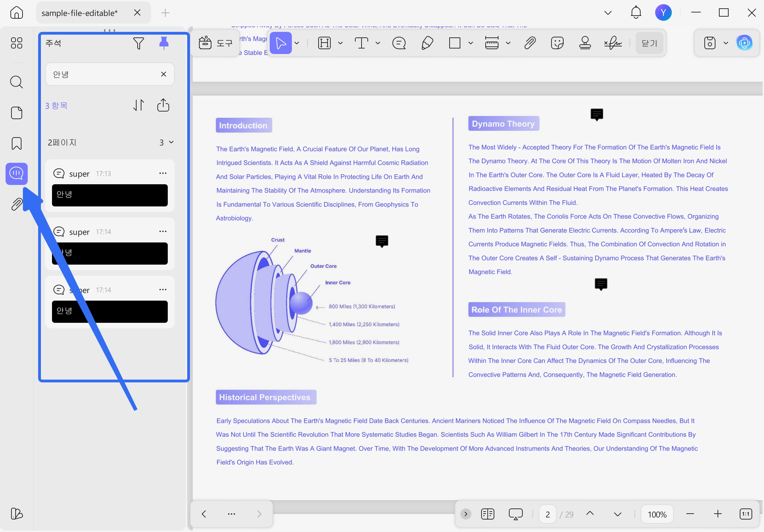
Task: Click the page number field showing 2
Action: (548, 514)
